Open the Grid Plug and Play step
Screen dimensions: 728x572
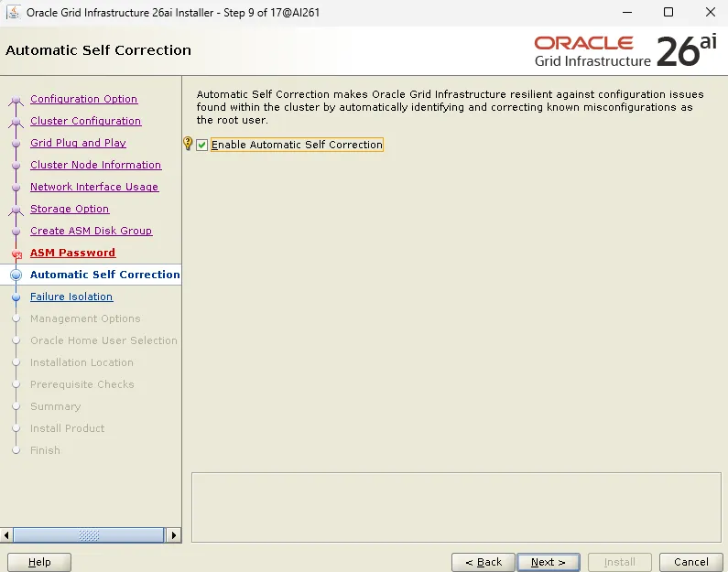[x=78, y=143]
